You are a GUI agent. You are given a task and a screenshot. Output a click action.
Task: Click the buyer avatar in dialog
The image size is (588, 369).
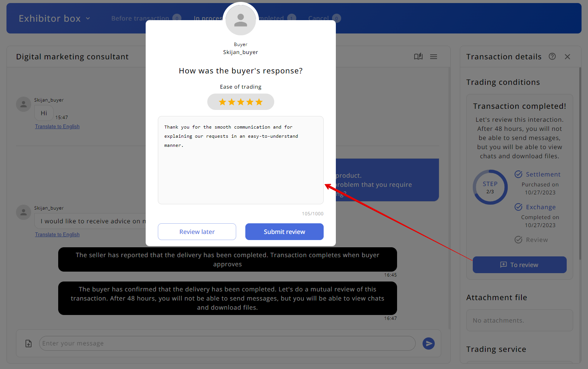(x=241, y=20)
